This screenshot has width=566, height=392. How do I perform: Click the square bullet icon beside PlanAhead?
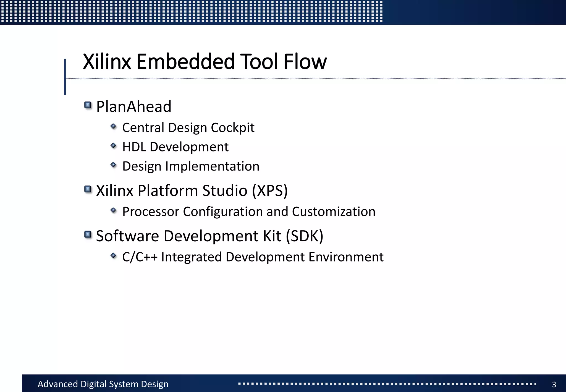tap(88, 105)
